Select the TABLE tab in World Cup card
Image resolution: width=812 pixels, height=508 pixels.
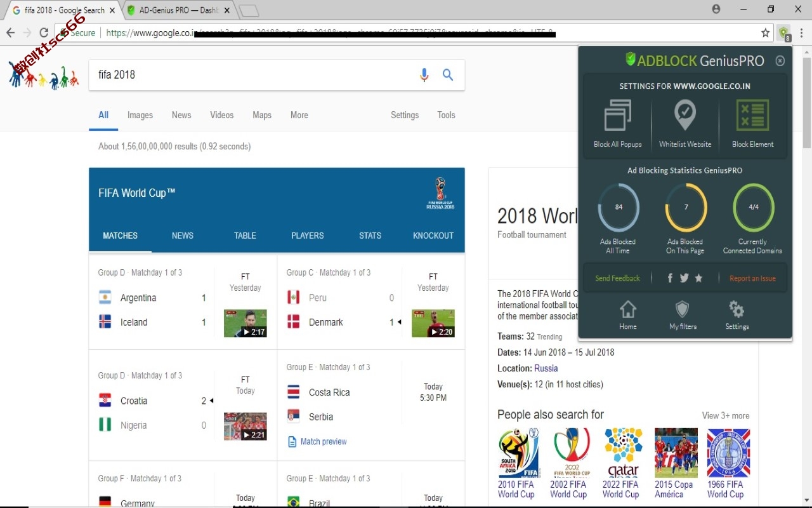[245, 236]
